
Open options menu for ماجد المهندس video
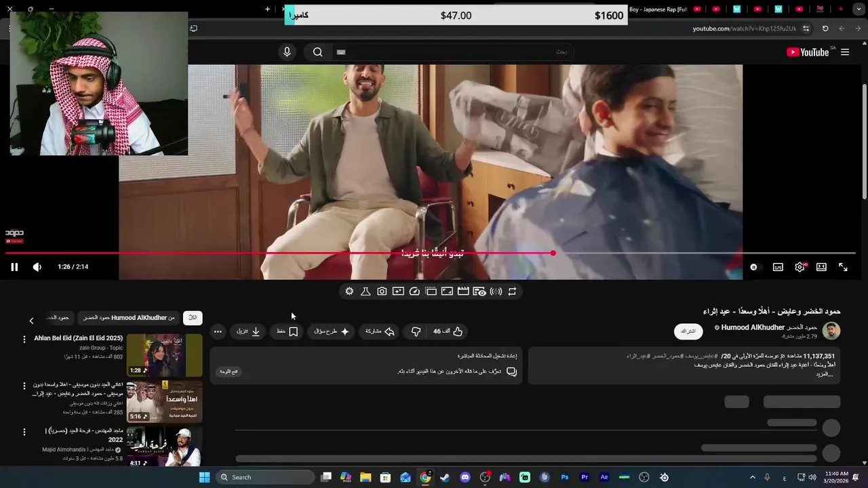(24, 431)
